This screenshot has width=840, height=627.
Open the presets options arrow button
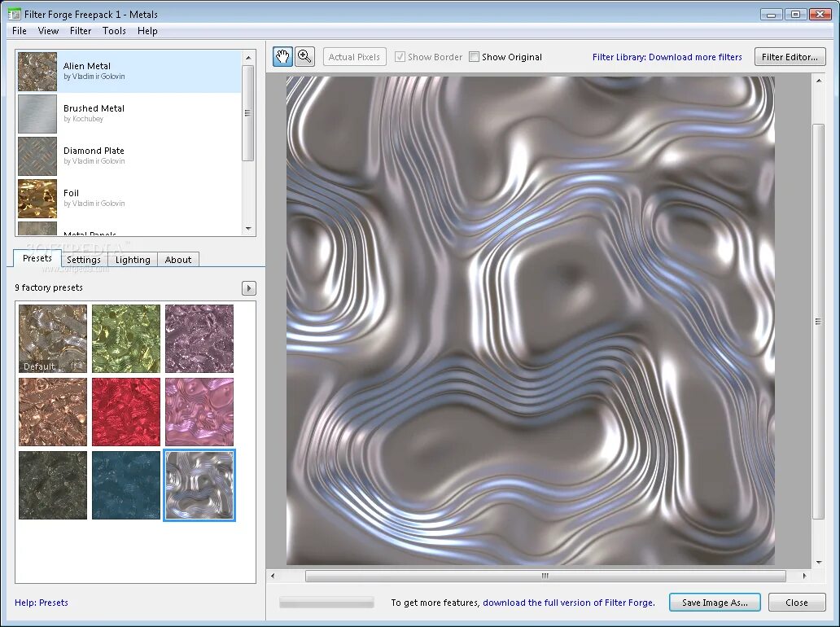(x=248, y=288)
